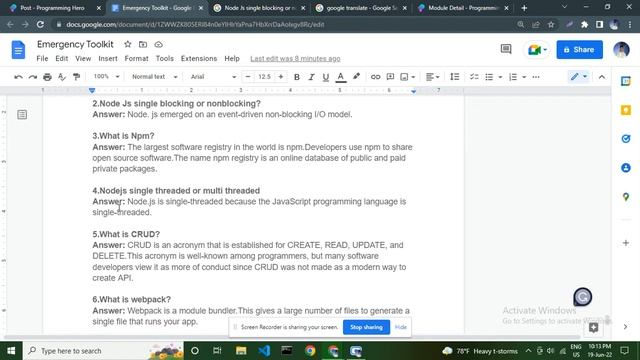Run spelling and grammar check icon
The height and width of the screenshot is (360, 640).
pyautogui.click(x=62, y=77)
